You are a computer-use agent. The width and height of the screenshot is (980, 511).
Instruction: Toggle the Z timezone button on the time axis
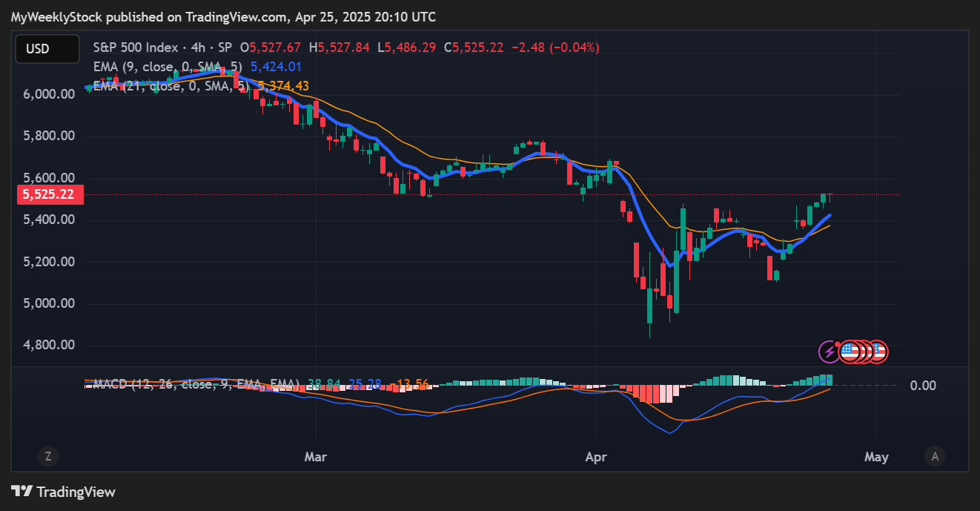[47, 456]
